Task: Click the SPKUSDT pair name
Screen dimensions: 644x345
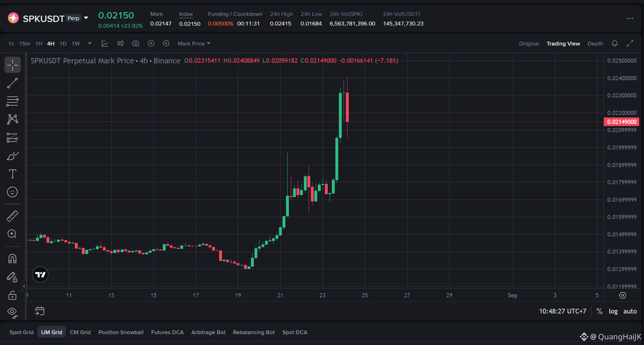Action: [44, 19]
